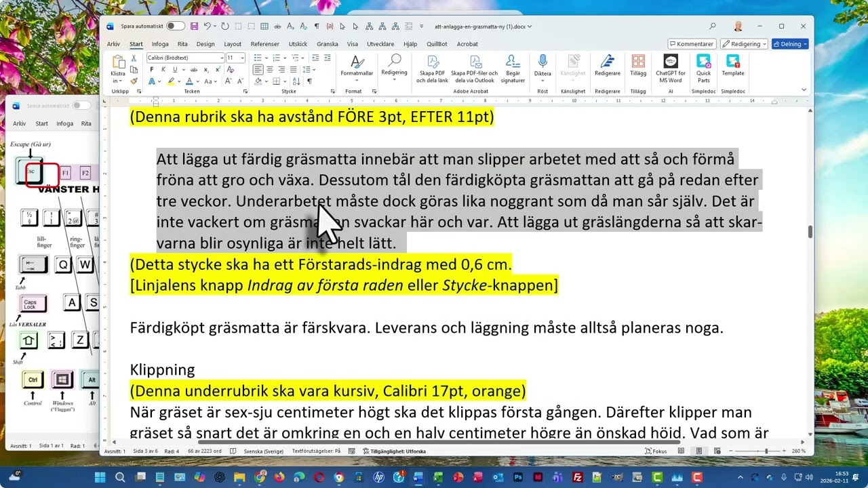The width and height of the screenshot is (868, 488).
Task: Expand the bullet list dropdown arrow
Action: [x=267, y=58]
